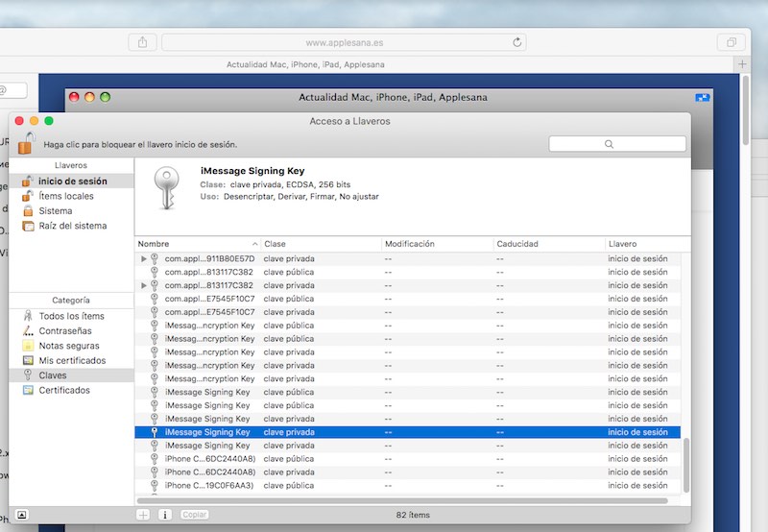Click the Safari address bar showing www.applesana.es
The height and width of the screenshot is (532, 768).
[344, 42]
